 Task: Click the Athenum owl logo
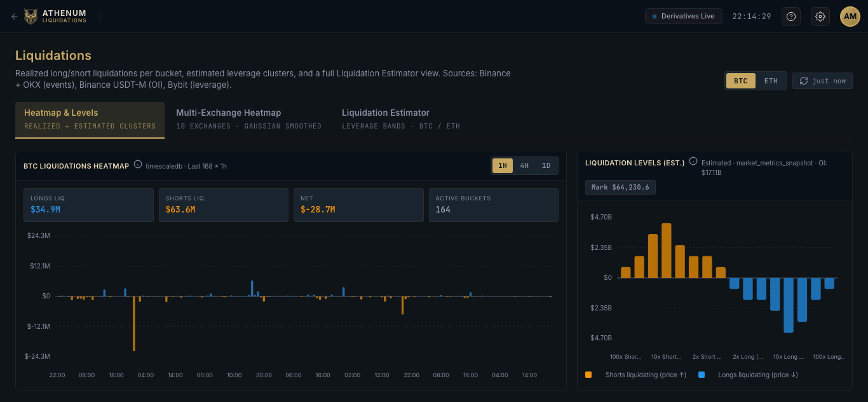click(31, 17)
